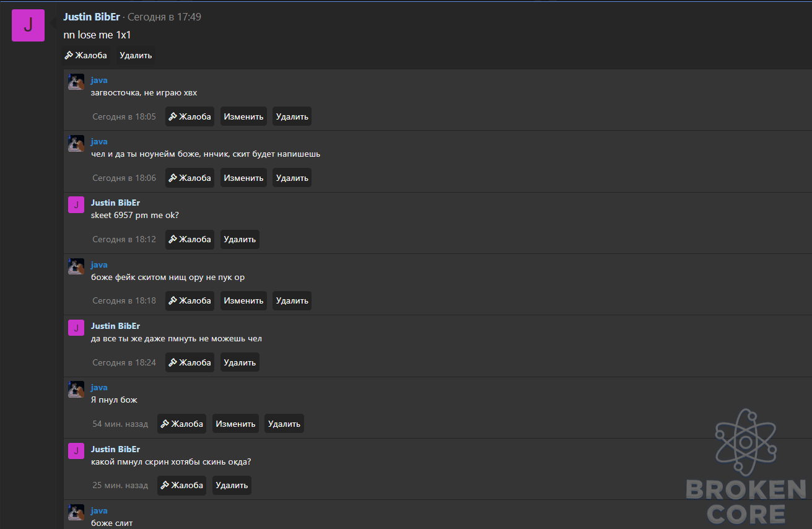Screen dimensions: 812x529
Task: Click the timestamp 'Сегодня в 18:24'
Action: (124, 362)
